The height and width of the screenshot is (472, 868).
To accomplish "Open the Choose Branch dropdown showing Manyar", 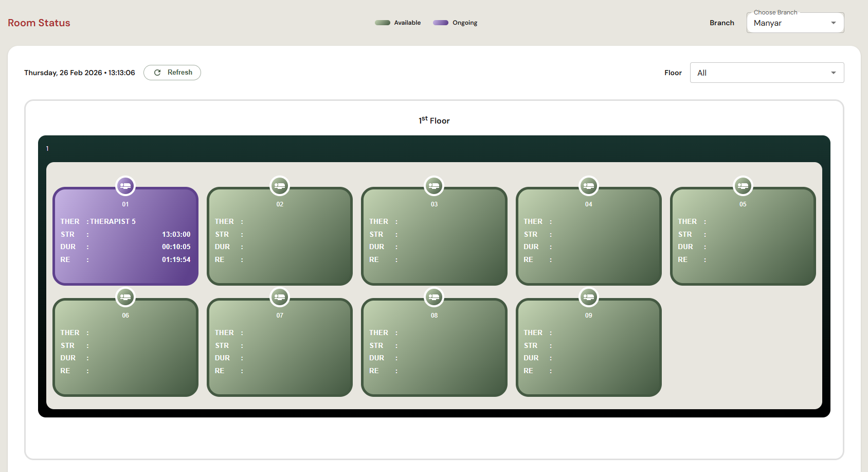I will click(795, 23).
